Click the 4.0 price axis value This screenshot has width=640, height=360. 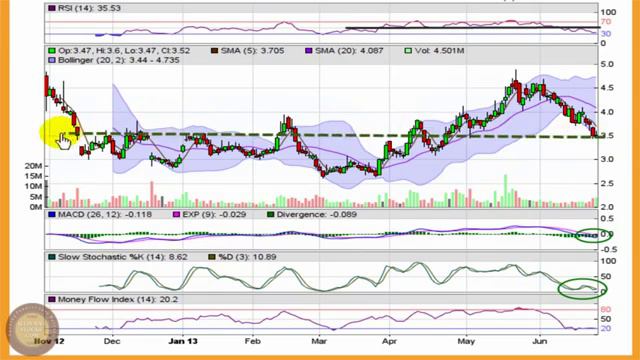[607, 112]
